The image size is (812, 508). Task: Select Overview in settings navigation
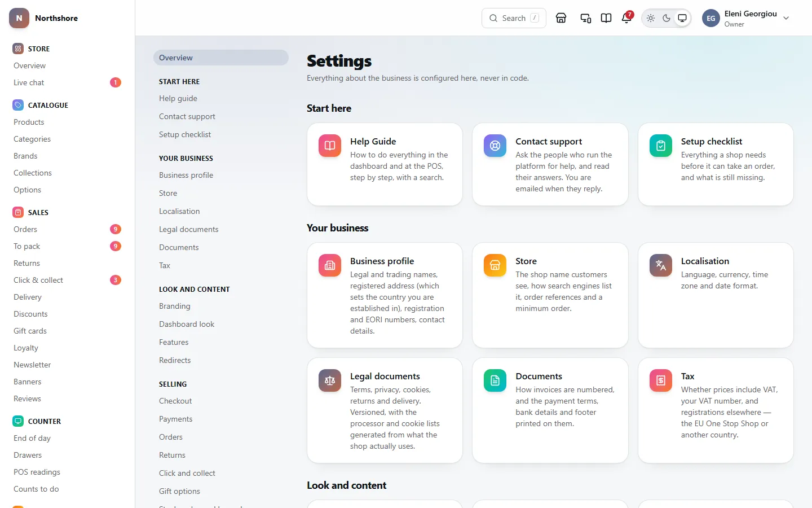coord(221,58)
